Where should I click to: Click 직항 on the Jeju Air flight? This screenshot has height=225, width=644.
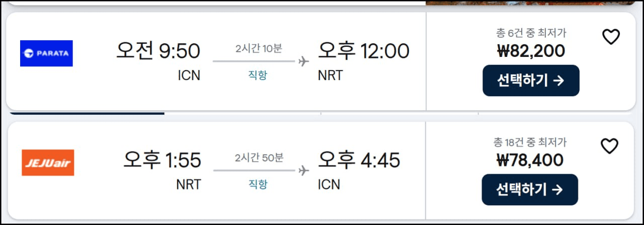coord(258,185)
